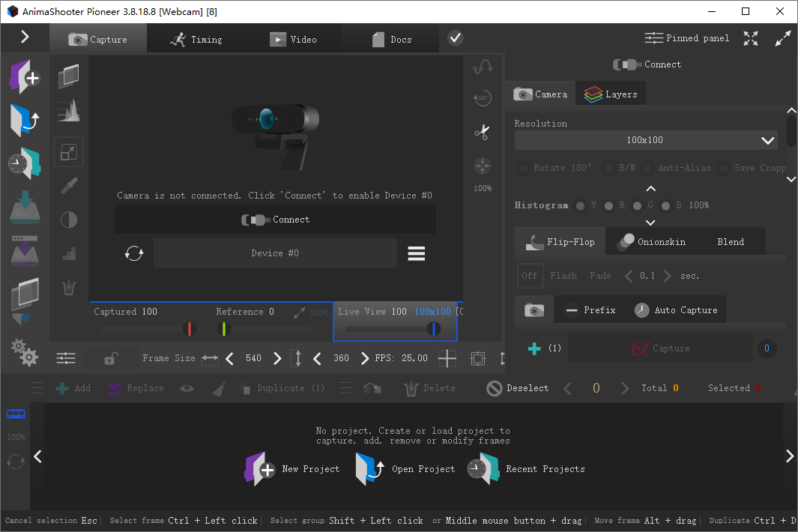798x532 pixels.
Task: Click the New Project icon in left sidebar
Action: (25, 77)
